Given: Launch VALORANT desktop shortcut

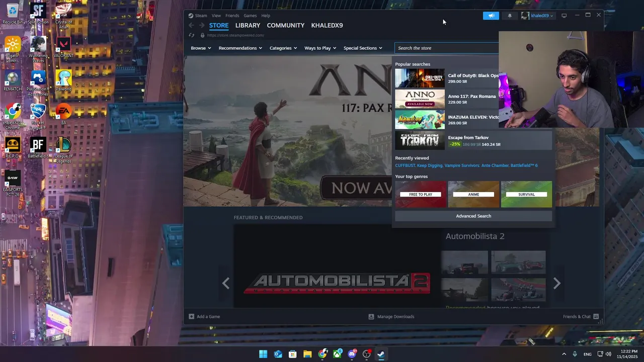Looking at the screenshot, I should (x=63, y=47).
